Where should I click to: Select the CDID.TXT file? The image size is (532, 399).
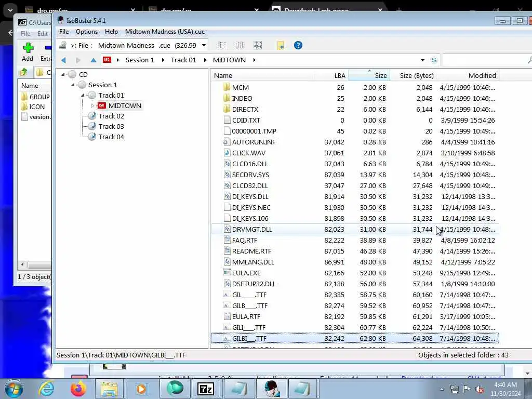(246, 120)
